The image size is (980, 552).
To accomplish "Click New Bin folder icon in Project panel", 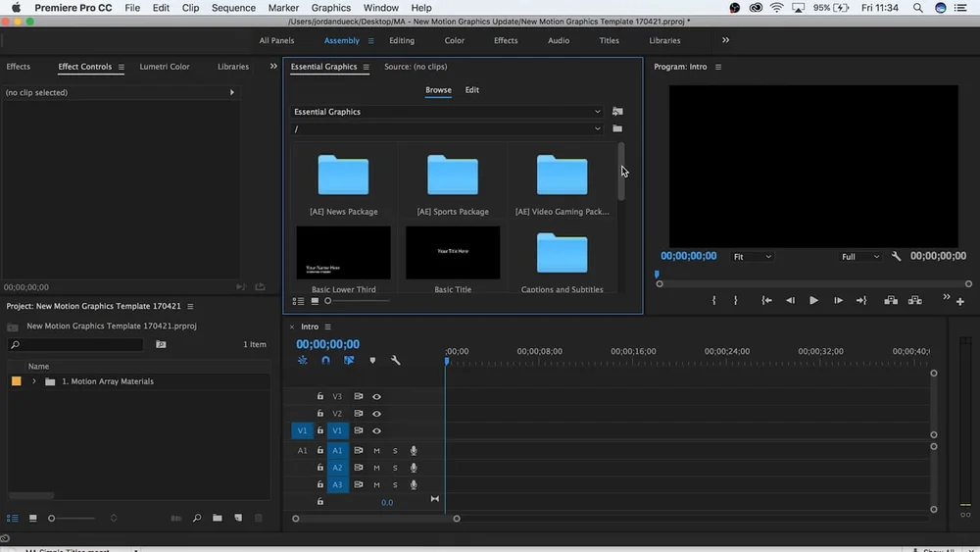I will coord(218,518).
